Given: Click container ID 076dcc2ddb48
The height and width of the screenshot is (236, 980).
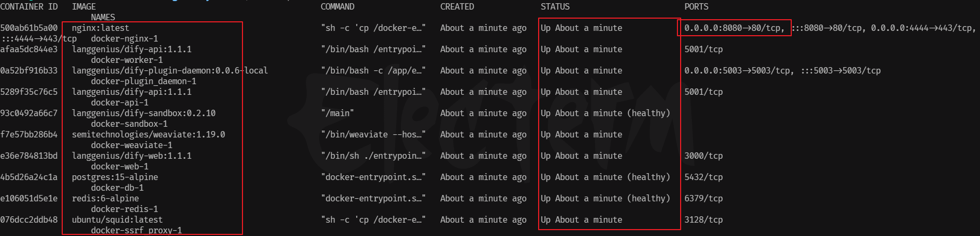Looking at the screenshot, I should coord(29,220).
